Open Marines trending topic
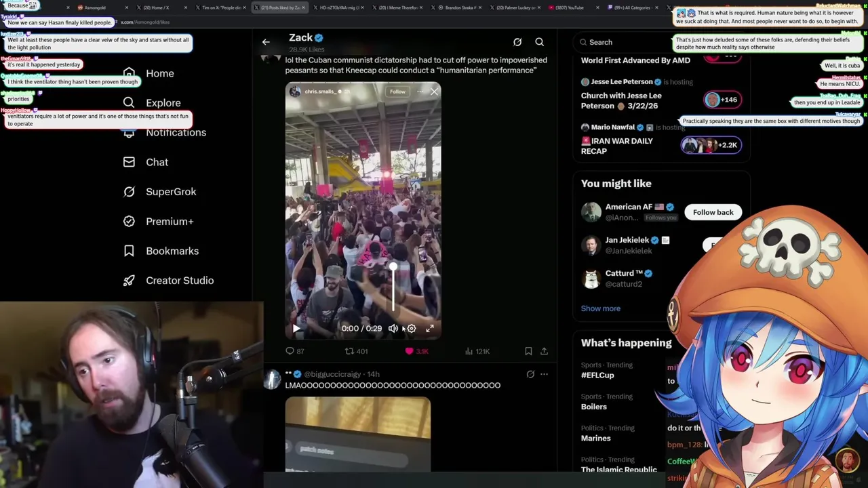The height and width of the screenshot is (488, 868). [595, 438]
